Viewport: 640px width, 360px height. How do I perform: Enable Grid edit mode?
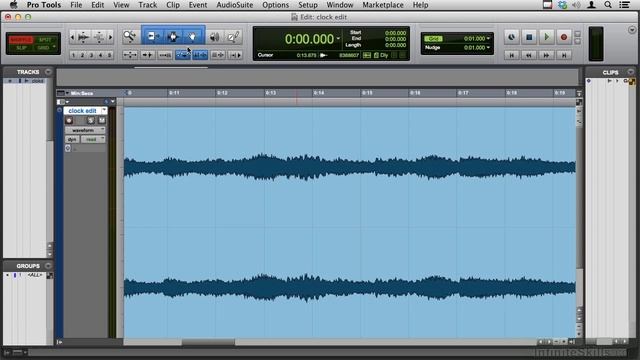43,48
